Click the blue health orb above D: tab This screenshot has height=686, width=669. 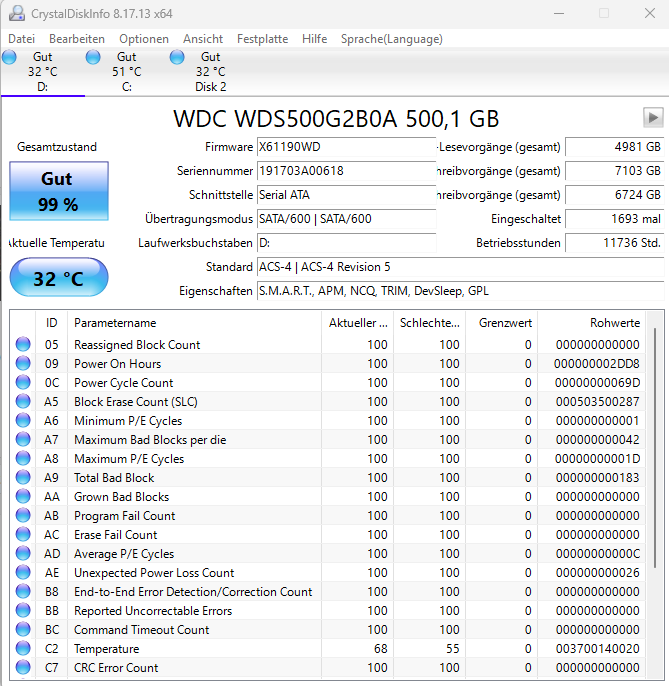coord(9,57)
